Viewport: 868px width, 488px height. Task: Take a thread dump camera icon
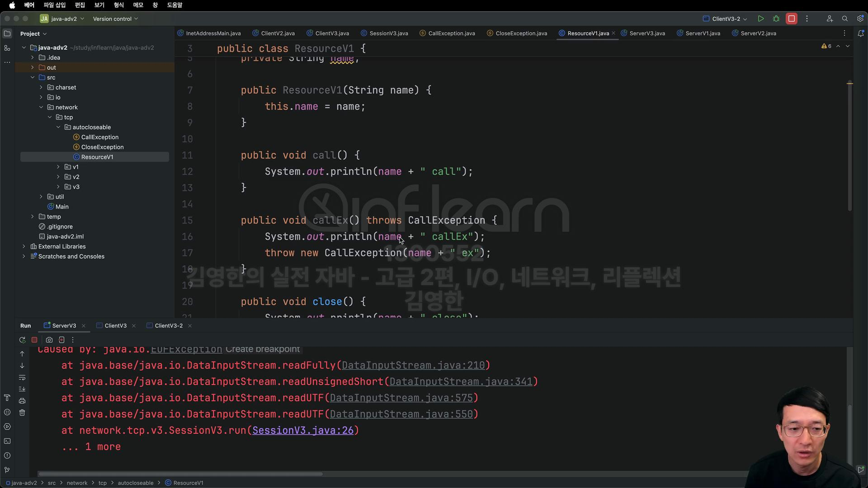click(x=49, y=340)
